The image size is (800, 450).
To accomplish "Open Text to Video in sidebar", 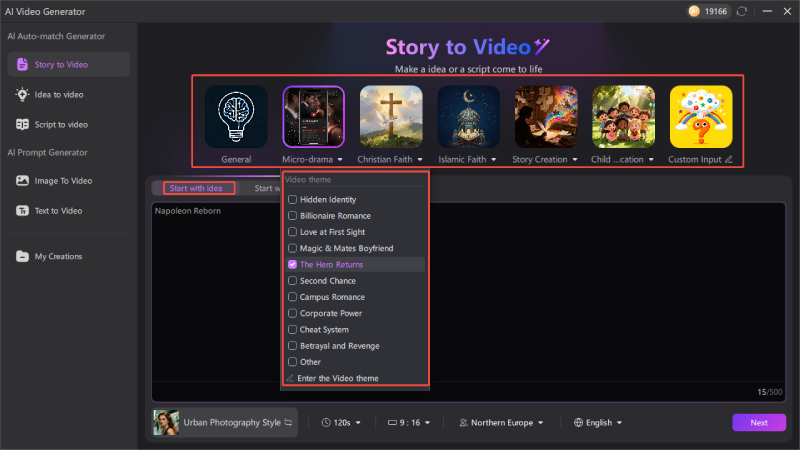I will click(x=62, y=211).
